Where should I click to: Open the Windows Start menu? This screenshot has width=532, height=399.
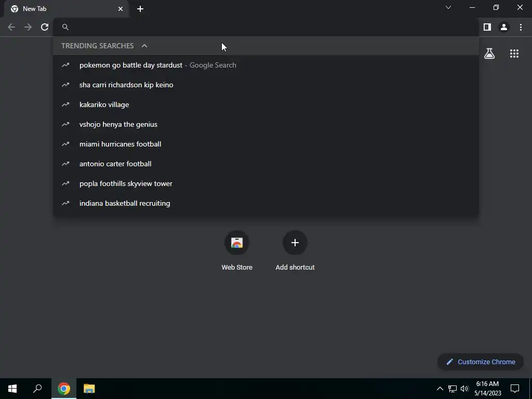[12, 389]
